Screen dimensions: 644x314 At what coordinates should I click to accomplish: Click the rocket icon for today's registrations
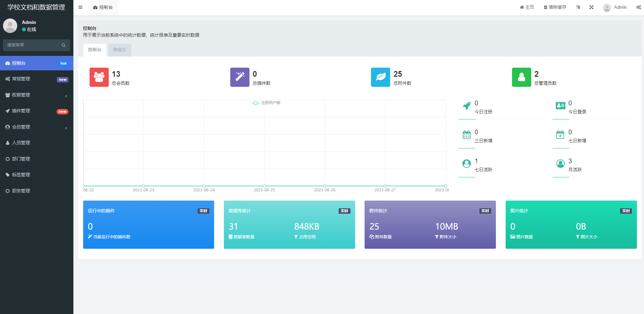467,106
